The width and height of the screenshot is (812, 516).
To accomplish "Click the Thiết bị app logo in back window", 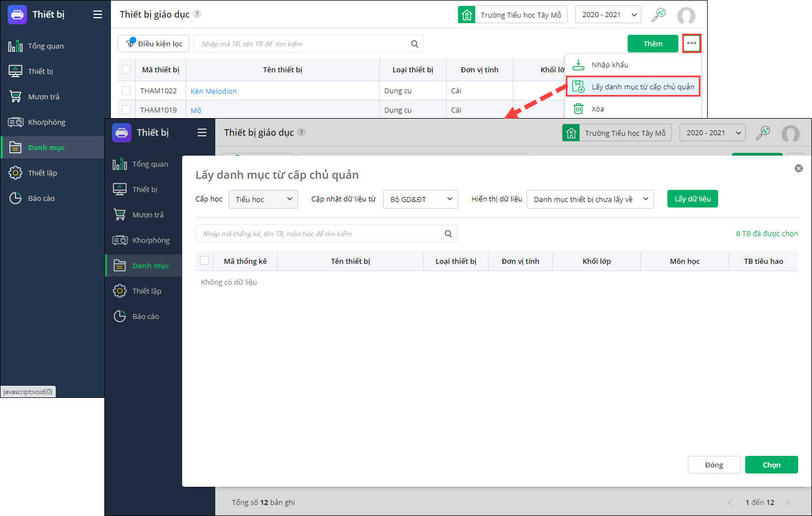I will point(17,14).
